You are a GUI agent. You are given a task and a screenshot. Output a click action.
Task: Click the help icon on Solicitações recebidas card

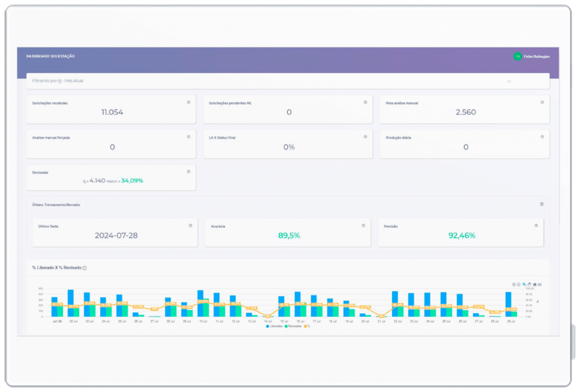pyautogui.click(x=188, y=102)
